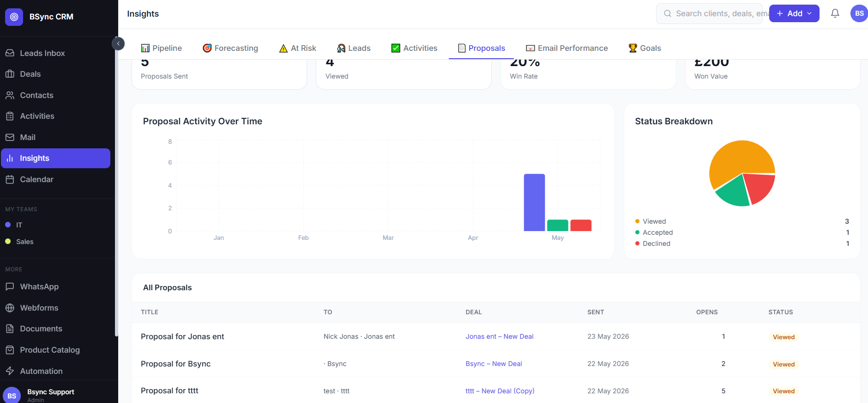This screenshot has height=403, width=868.
Task: Select Insights in the sidebar
Action: tap(55, 158)
